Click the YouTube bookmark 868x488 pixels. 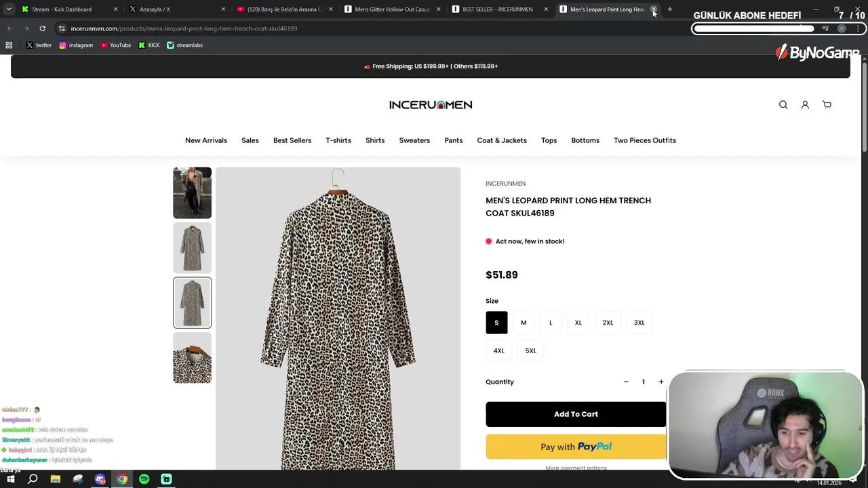click(116, 45)
